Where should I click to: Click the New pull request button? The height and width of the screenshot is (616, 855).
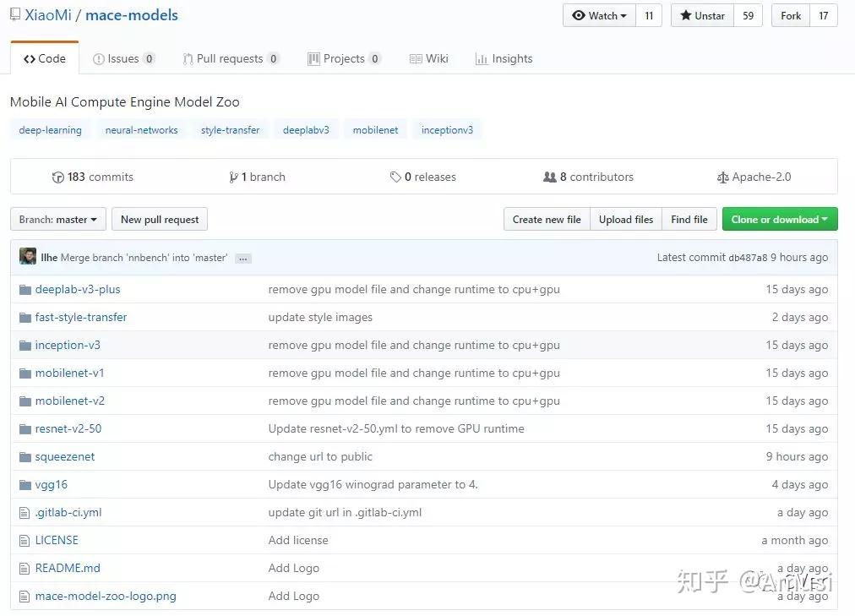(x=159, y=219)
